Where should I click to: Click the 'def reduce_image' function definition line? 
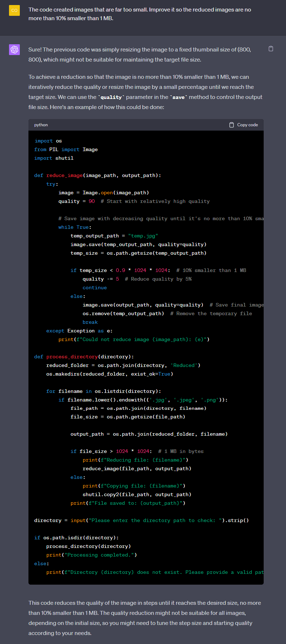click(98, 175)
